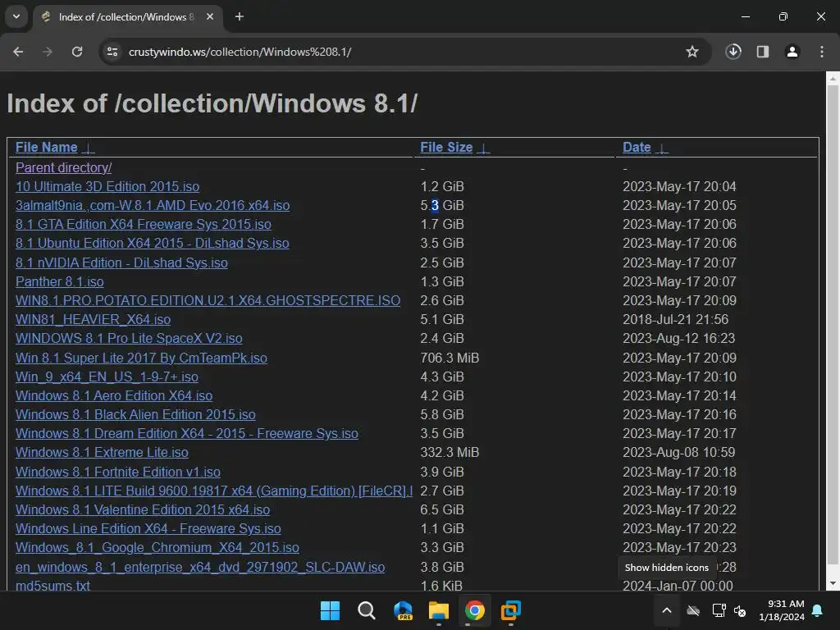Click the 2018-Jul-21 21:56 date text
The width and height of the screenshot is (840, 630).
coord(676,319)
